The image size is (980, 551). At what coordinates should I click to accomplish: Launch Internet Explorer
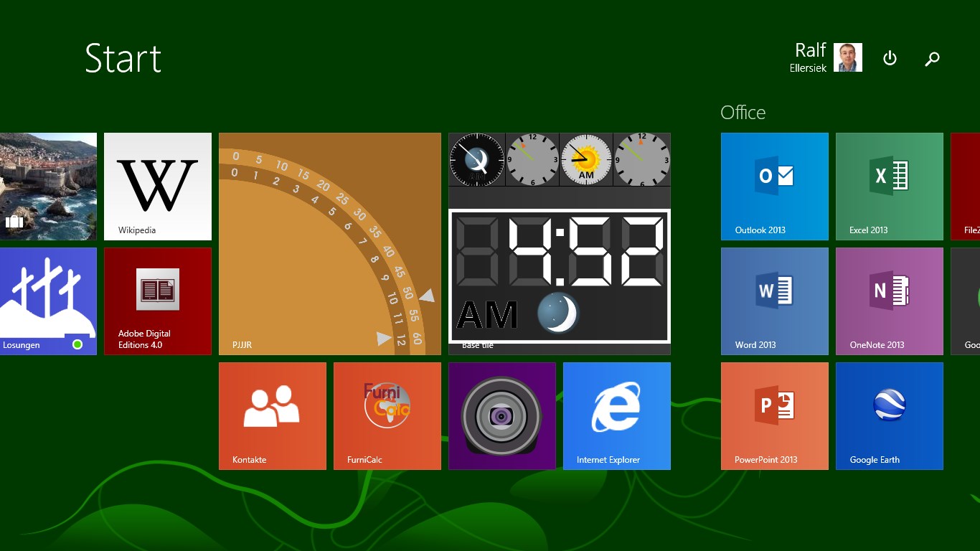[x=616, y=415]
